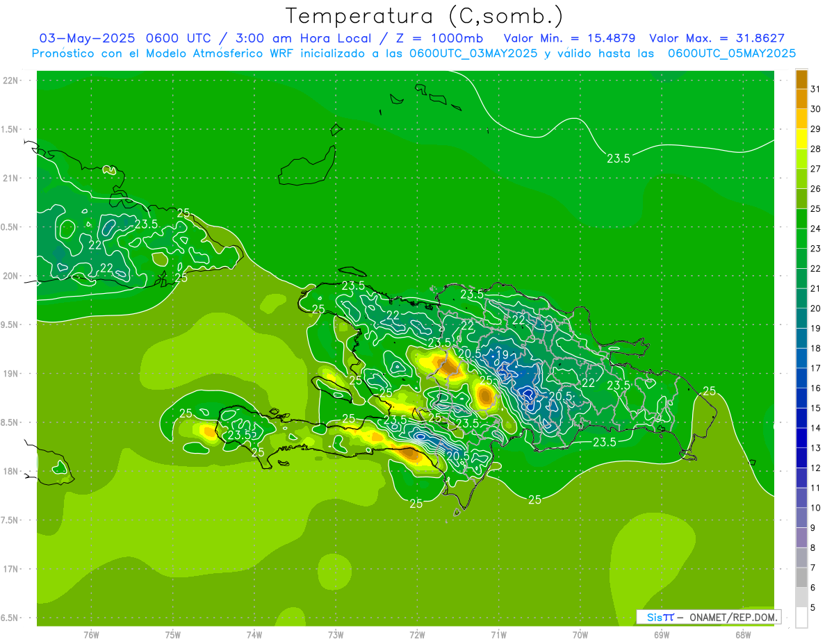
Task: Click the legend color between 11 and 12
Action: (x=801, y=479)
